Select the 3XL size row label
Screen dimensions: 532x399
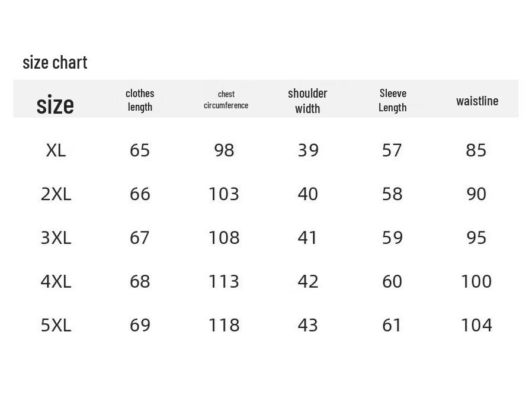pos(56,238)
